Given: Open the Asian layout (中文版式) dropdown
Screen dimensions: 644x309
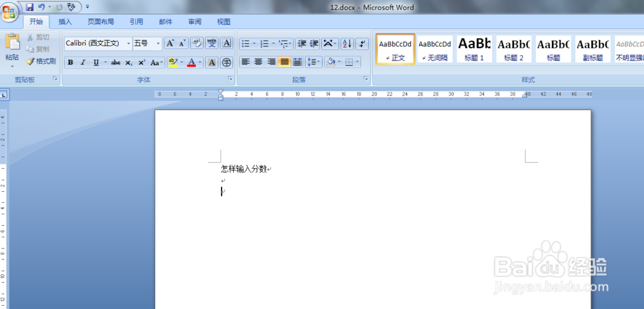Looking at the screenshot, I should pos(330,43).
